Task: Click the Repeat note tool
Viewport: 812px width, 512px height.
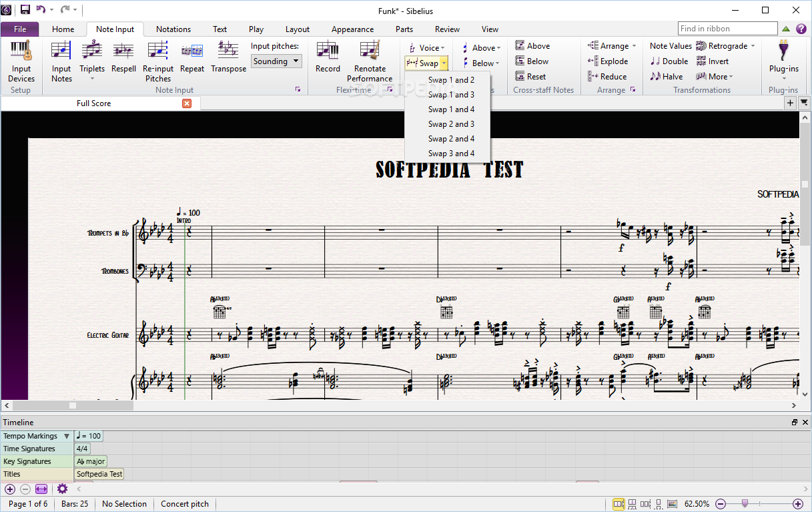Action: pyautogui.click(x=192, y=57)
